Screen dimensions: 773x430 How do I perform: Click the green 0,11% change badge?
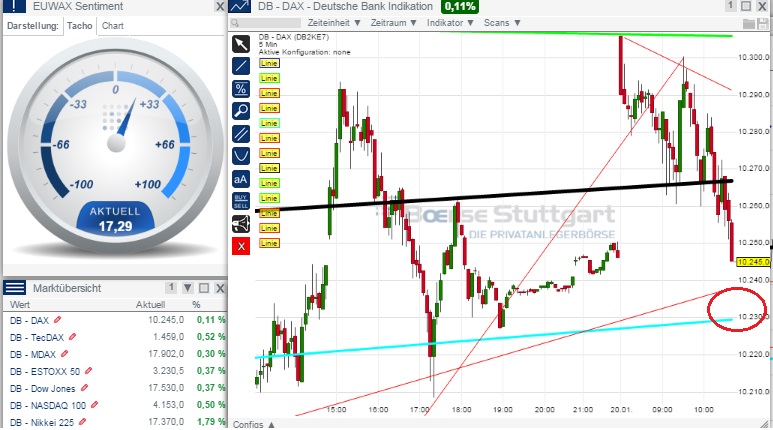[x=459, y=6]
